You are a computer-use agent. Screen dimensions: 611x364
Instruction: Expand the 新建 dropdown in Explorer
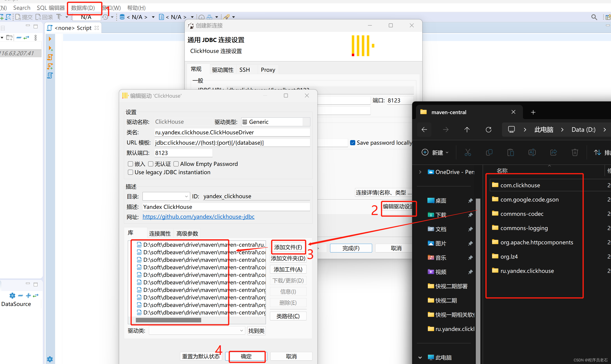coord(435,152)
